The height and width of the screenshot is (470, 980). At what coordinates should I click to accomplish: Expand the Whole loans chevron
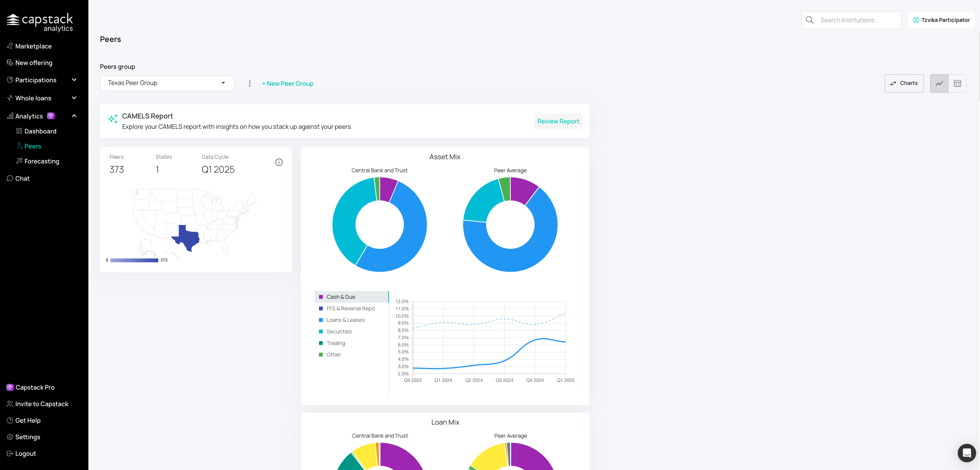click(x=74, y=98)
